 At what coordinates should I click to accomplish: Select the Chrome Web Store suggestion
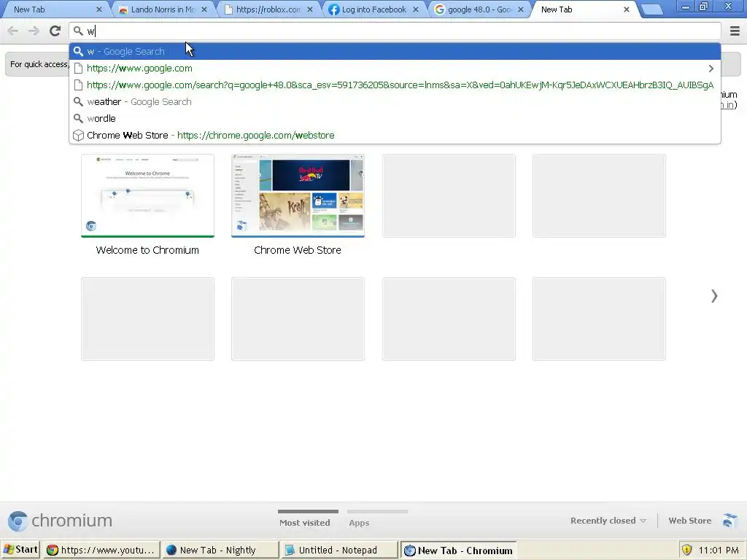[x=395, y=135]
